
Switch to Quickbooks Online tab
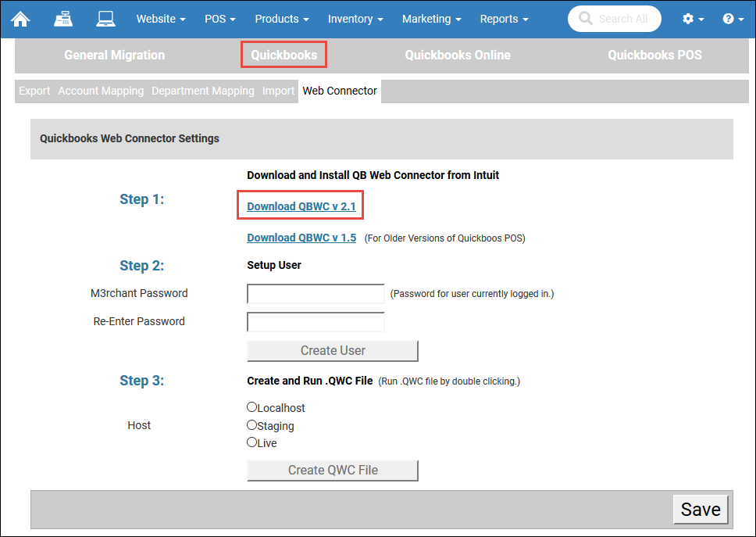458,55
